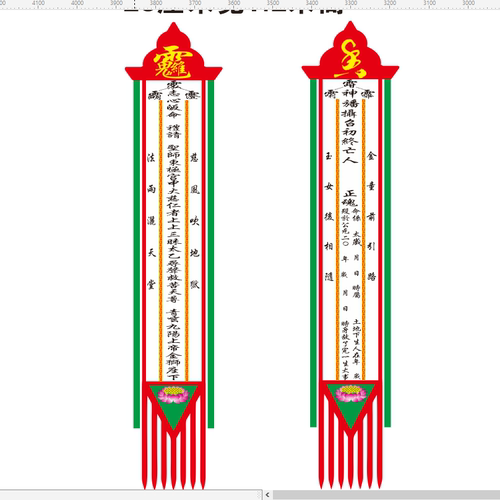Select the lotus flower on right banner
This screenshot has height=500, width=500.
click(351, 394)
